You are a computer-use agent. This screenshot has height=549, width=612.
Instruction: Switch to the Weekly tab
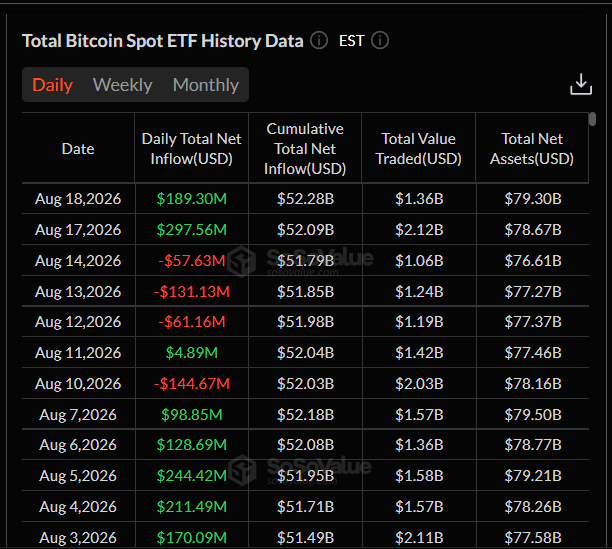click(123, 85)
